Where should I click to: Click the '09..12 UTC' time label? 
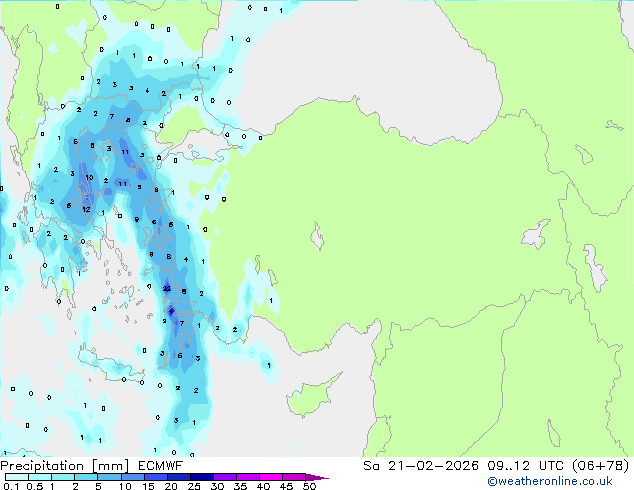click(x=526, y=466)
